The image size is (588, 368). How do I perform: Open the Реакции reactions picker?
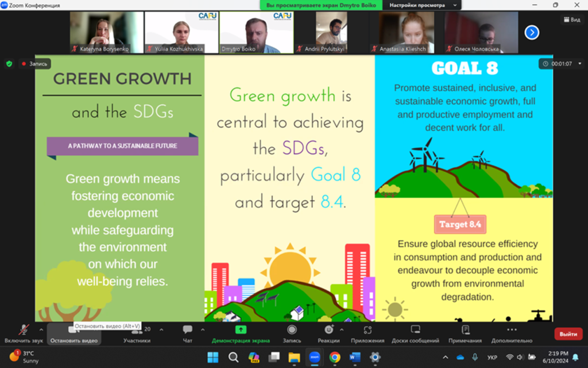click(x=328, y=333)
